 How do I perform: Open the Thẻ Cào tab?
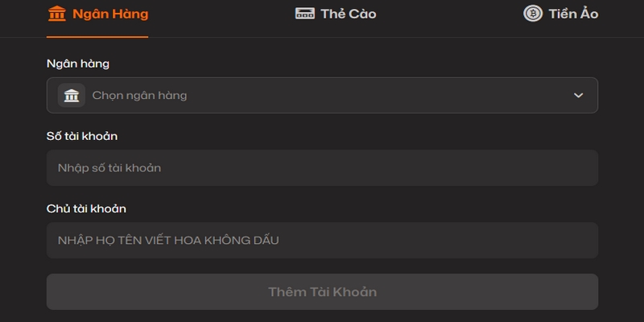348,14
